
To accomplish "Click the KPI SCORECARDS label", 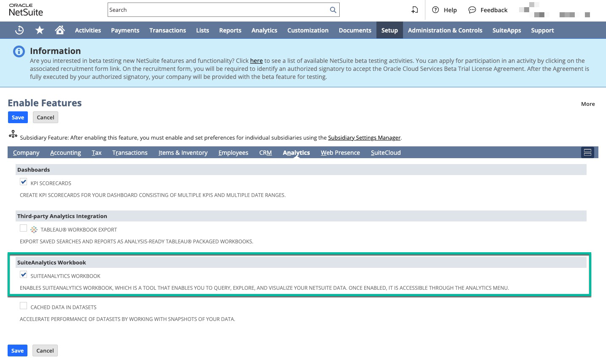I will [51, 183].
